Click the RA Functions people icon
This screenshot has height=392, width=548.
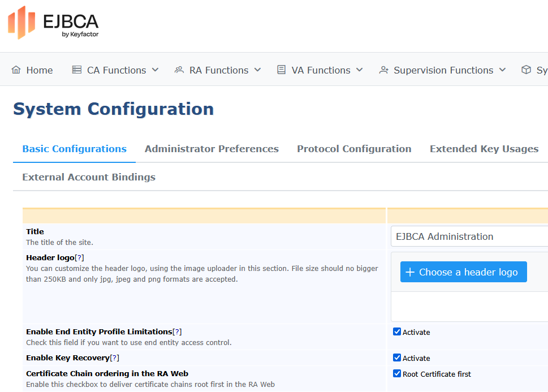[179, 70]
